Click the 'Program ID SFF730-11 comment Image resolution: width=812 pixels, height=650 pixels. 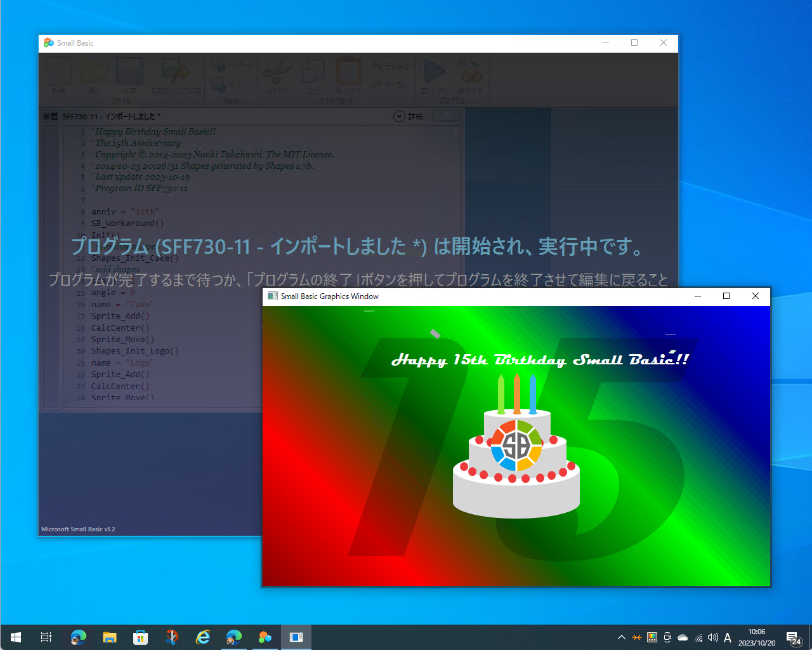[140, 189]
